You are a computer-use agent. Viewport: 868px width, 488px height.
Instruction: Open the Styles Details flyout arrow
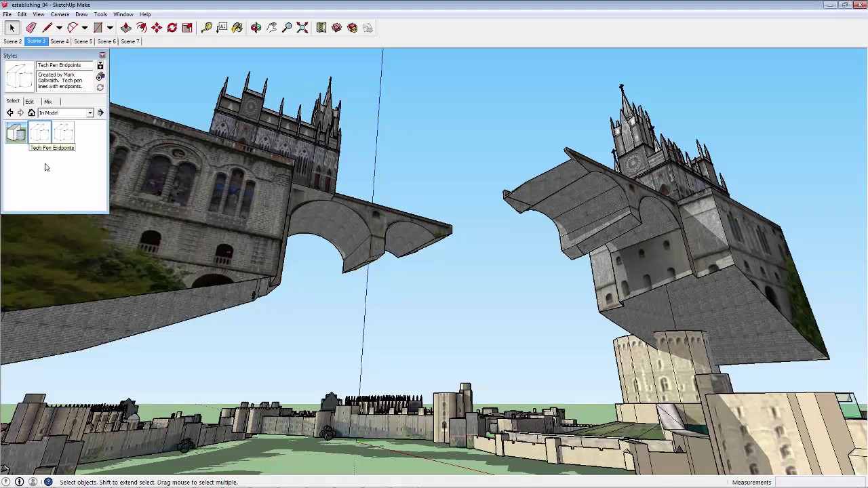click(100, 113)
